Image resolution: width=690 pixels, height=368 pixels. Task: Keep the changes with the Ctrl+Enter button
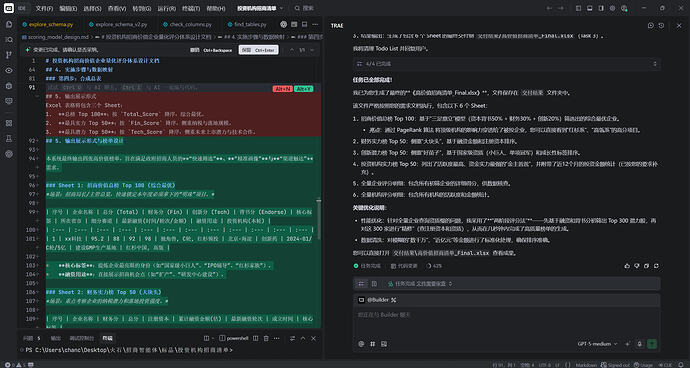click(259, 50)
